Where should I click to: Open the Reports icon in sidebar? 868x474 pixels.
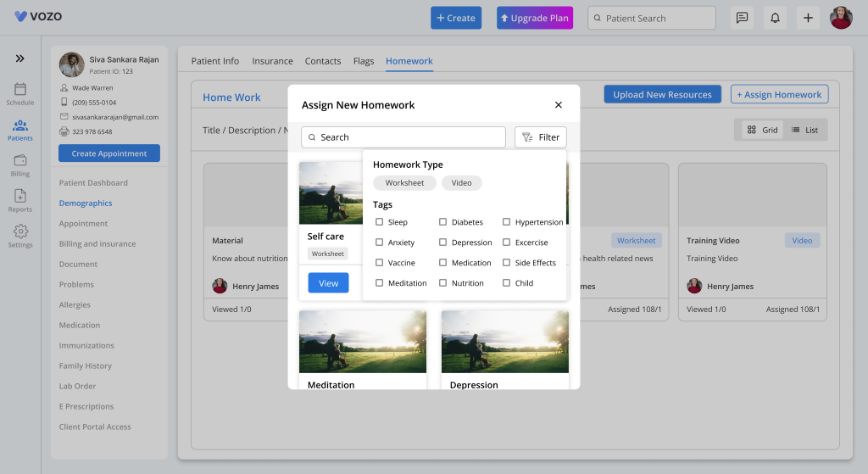coord(20,196)
